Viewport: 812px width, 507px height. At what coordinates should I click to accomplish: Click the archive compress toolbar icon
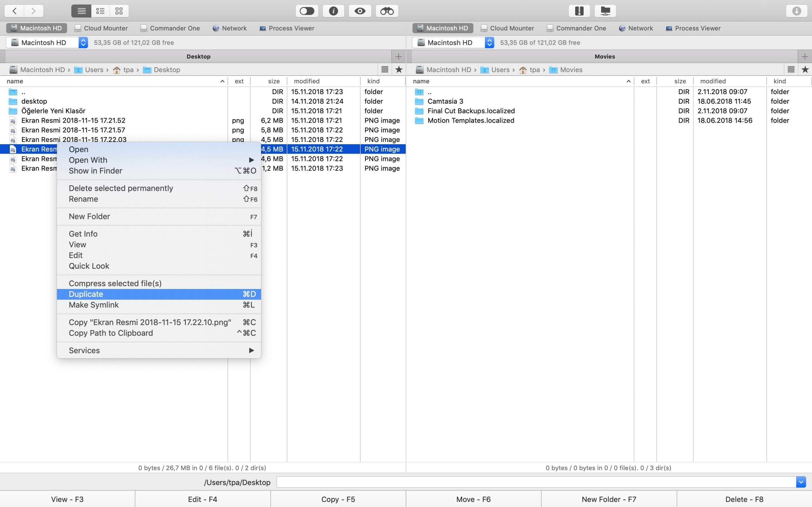(579, 11)
